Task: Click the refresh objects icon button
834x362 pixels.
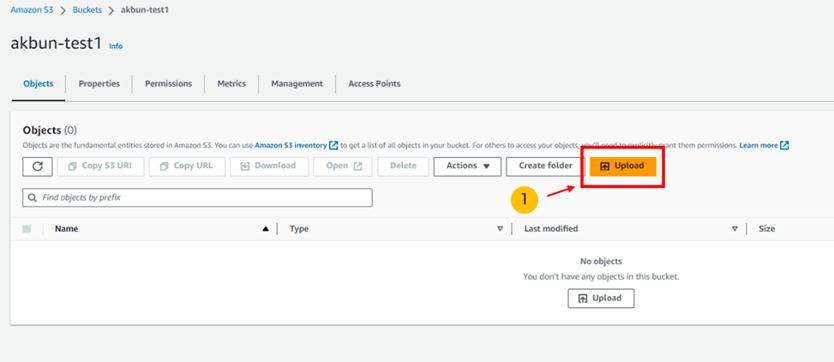Action: pos(37,166)
